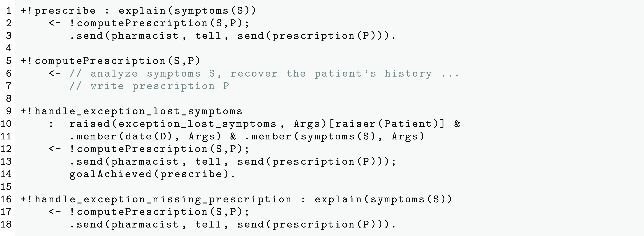644x236 pixels.
Task: Click "pharmacist" on line 3
Action: [145, 36]
